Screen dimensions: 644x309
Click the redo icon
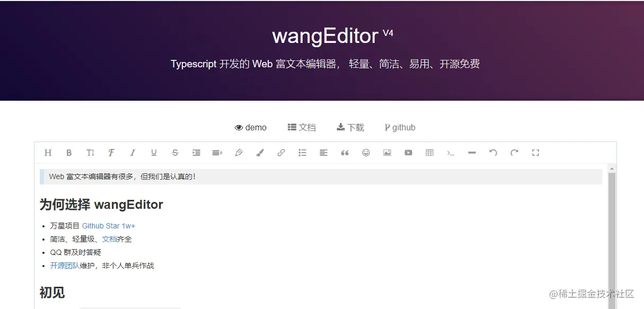coord(514,153)
